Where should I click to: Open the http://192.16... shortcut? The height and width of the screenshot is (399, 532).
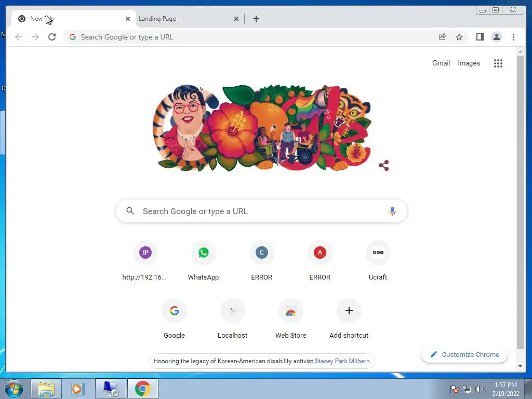(145, 261)
